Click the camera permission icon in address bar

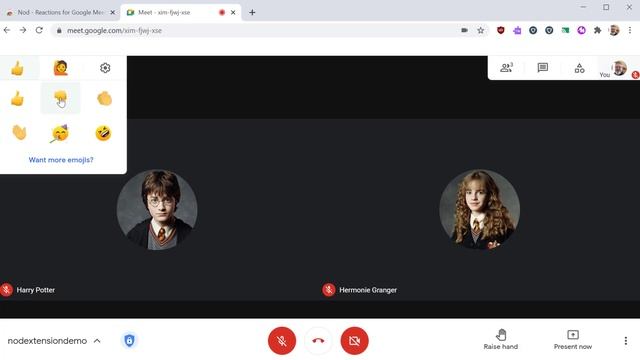[x=464, y=30]
